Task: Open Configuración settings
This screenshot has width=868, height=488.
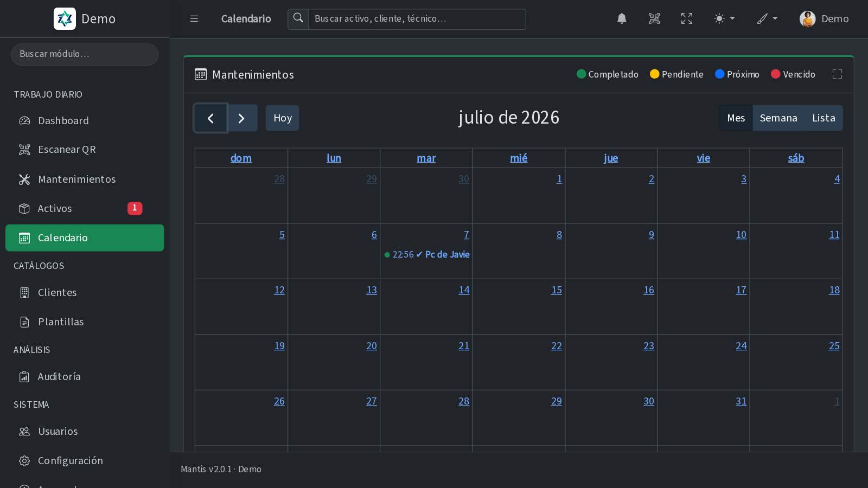Action: (x=85, y=460)
